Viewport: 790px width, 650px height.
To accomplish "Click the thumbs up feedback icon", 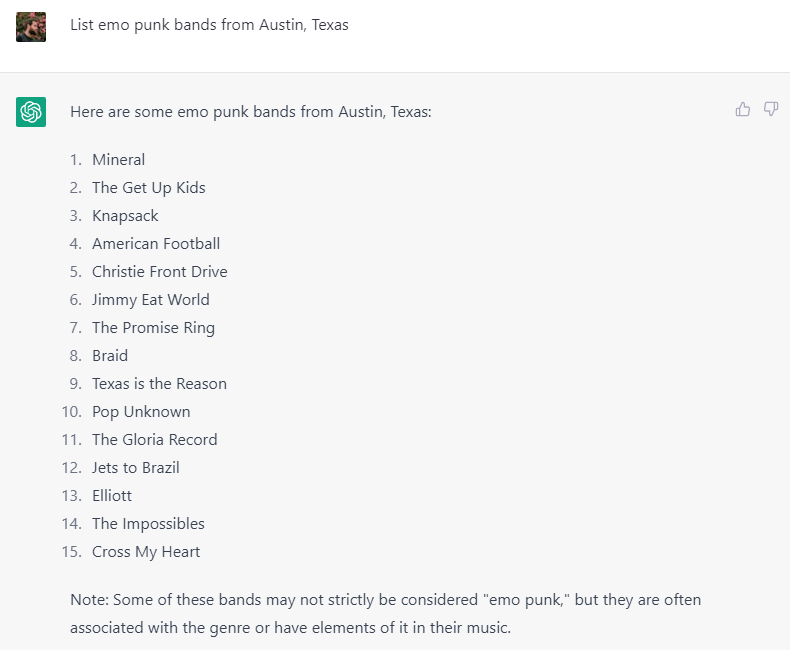I will point(743,109).
